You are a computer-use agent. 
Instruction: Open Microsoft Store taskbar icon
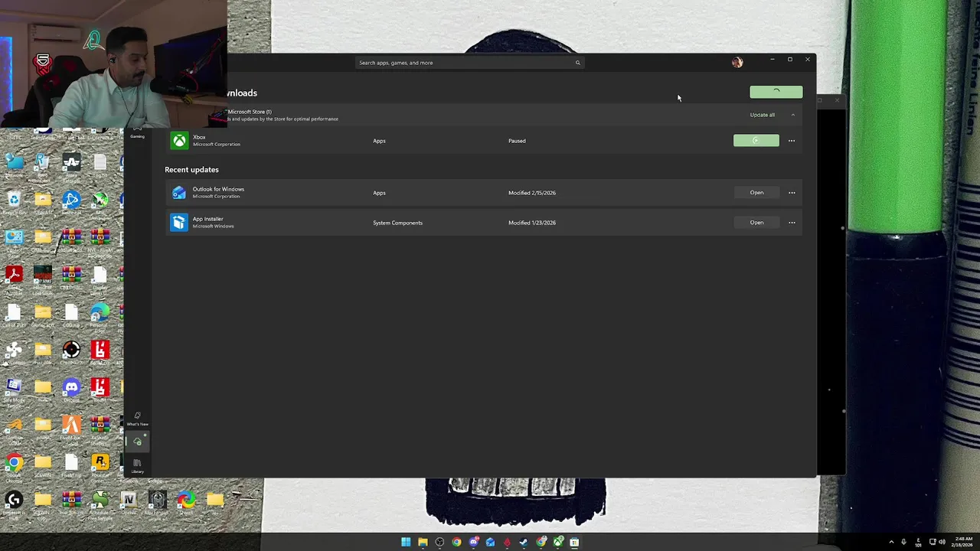coord(574,542)
